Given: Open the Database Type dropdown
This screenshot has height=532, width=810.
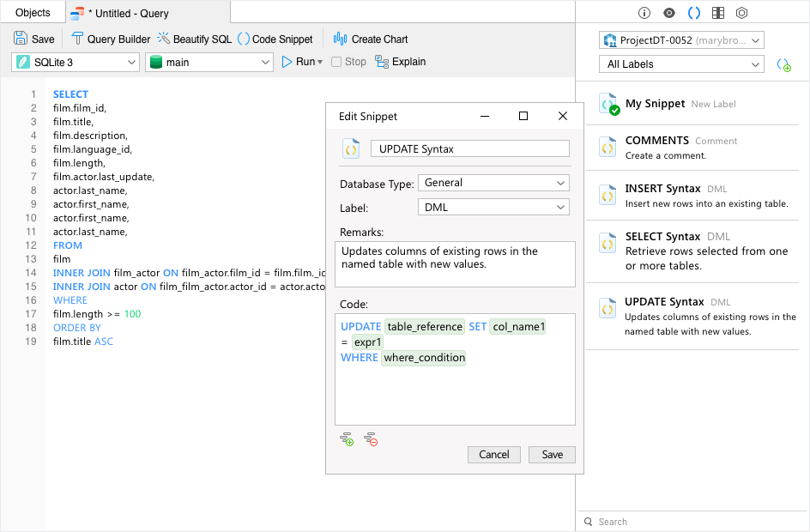Looking at the screenshot, I should click(x=493, y=183).
